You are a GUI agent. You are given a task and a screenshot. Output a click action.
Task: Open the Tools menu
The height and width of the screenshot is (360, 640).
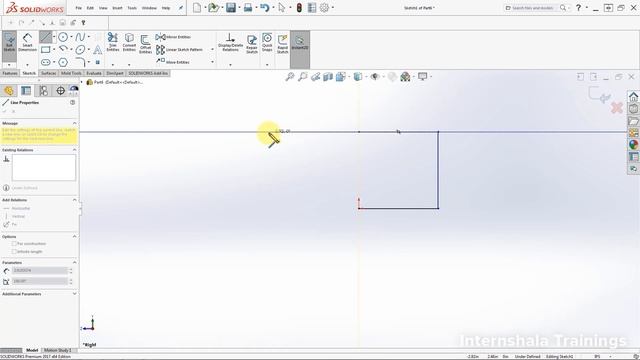click(132, 8)
